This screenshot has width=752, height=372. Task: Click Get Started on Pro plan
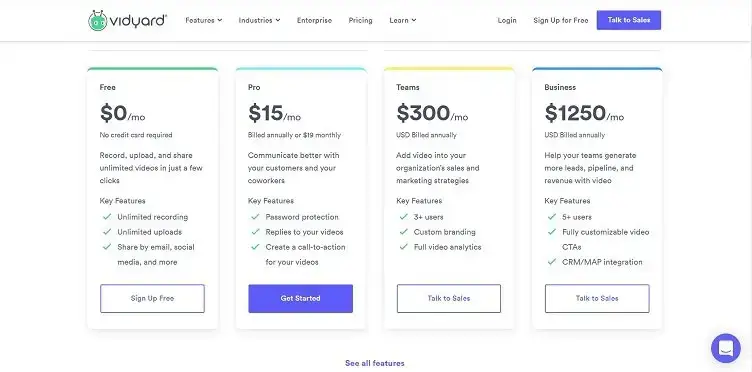tap(301, 298)
